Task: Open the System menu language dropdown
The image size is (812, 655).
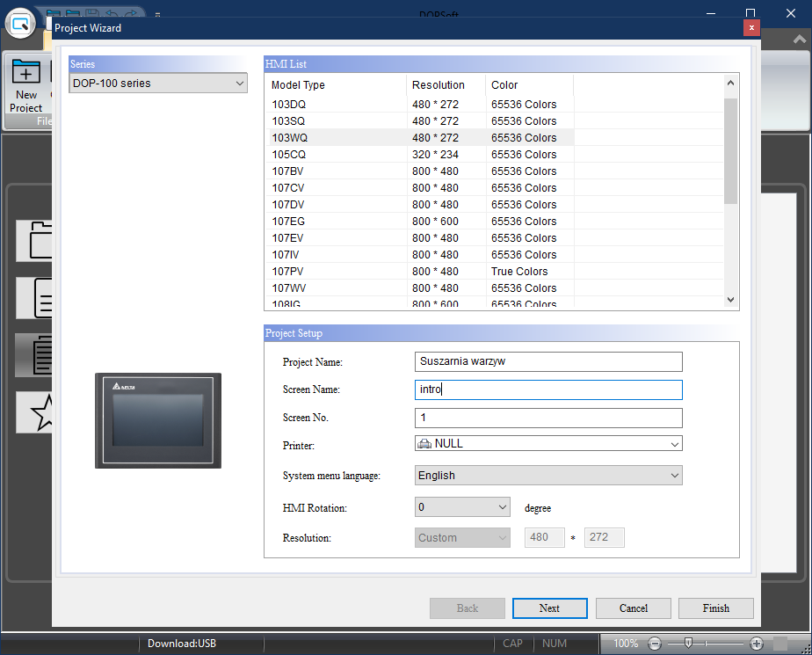Action: click(x=548, y=476)
